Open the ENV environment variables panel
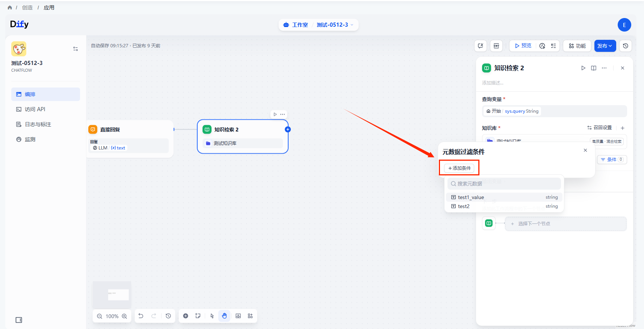Image resolution: width=644 pixels, height=329 pixels. tap(496, 46)
